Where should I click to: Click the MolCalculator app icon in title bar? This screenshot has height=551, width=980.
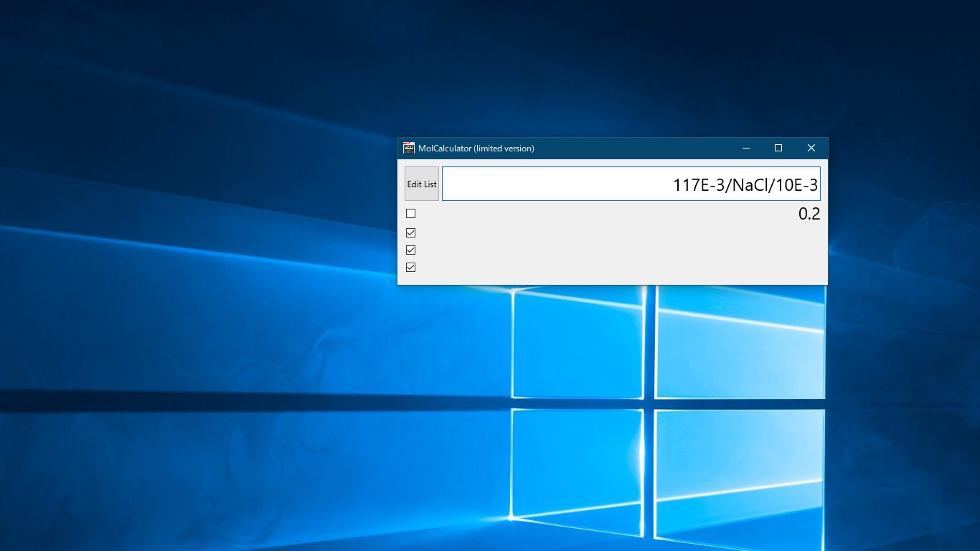(409, 148)
